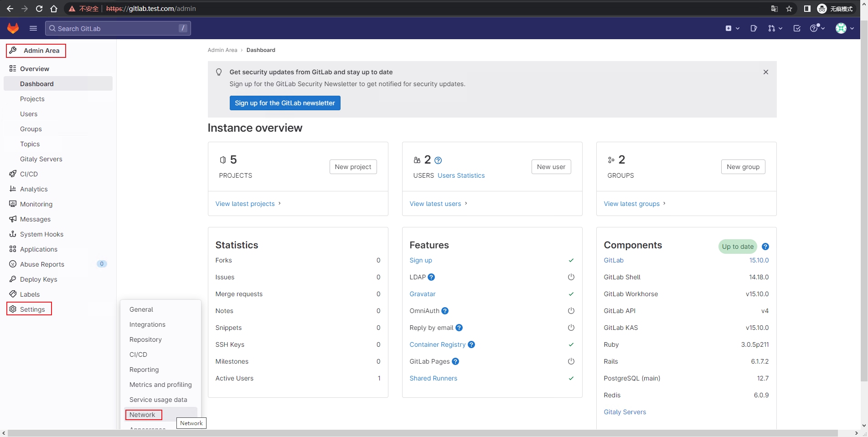Screen dimensions: 868x437
Task: Select Integrations in Settings flyout
Action: click(147, 324)
